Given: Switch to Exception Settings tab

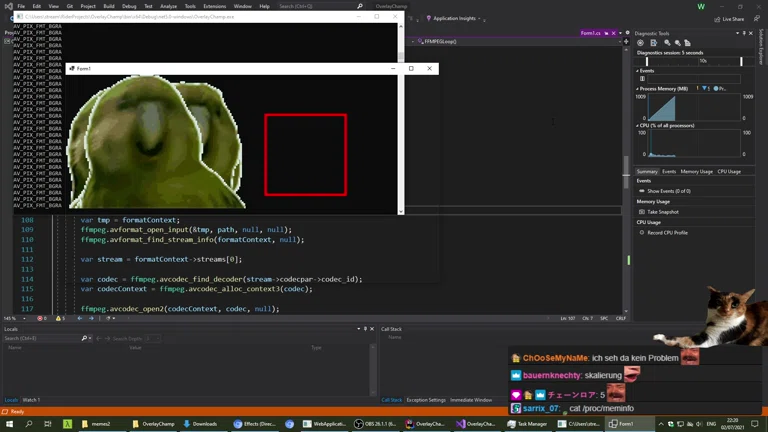Looking at the screenshot, I should click(x=426, y=400).
